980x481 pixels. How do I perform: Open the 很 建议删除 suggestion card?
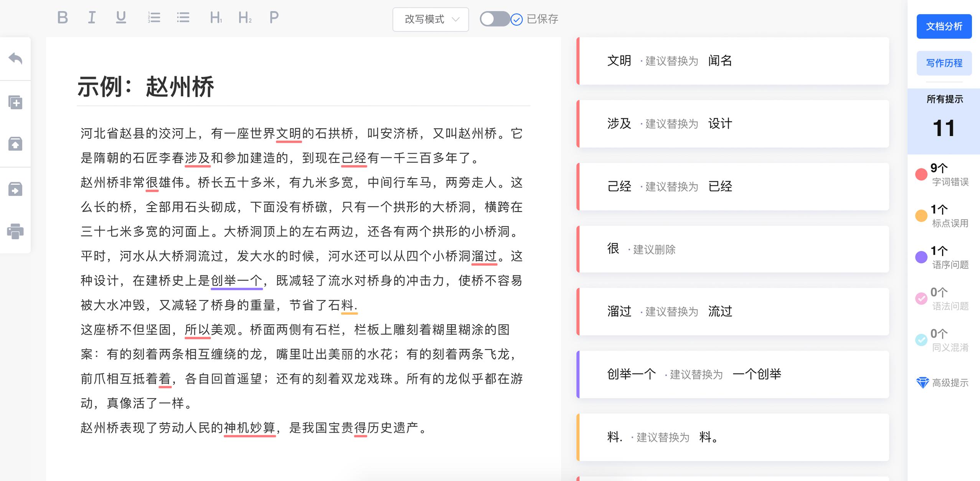pyautogui.click(x=733, y=249)
